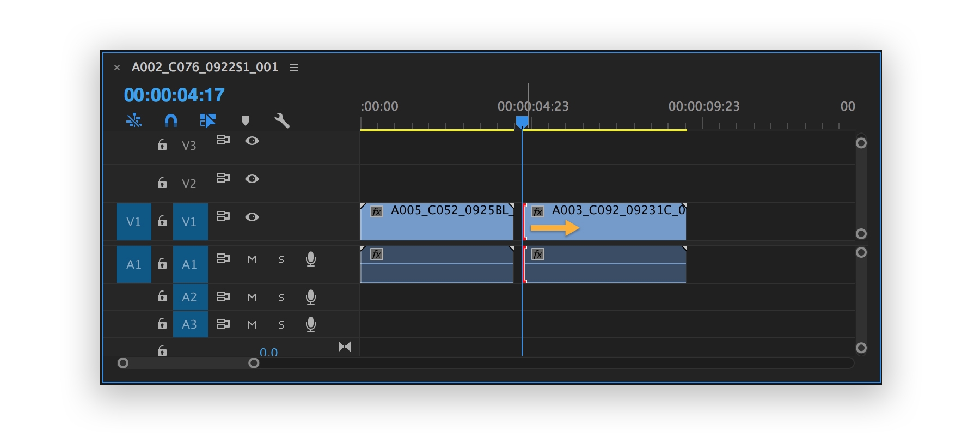Click the playhead timecode 00:00:04:17
This screenshot has width=980, height=436.
click(x=174, y=95)
